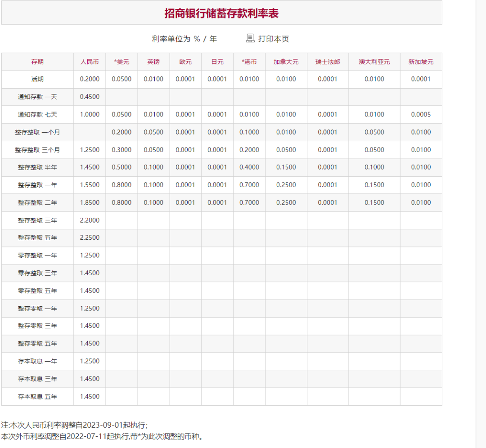Select the 日元 column header
The width and height of the screenshot is (486, 448).
[217, 62]
